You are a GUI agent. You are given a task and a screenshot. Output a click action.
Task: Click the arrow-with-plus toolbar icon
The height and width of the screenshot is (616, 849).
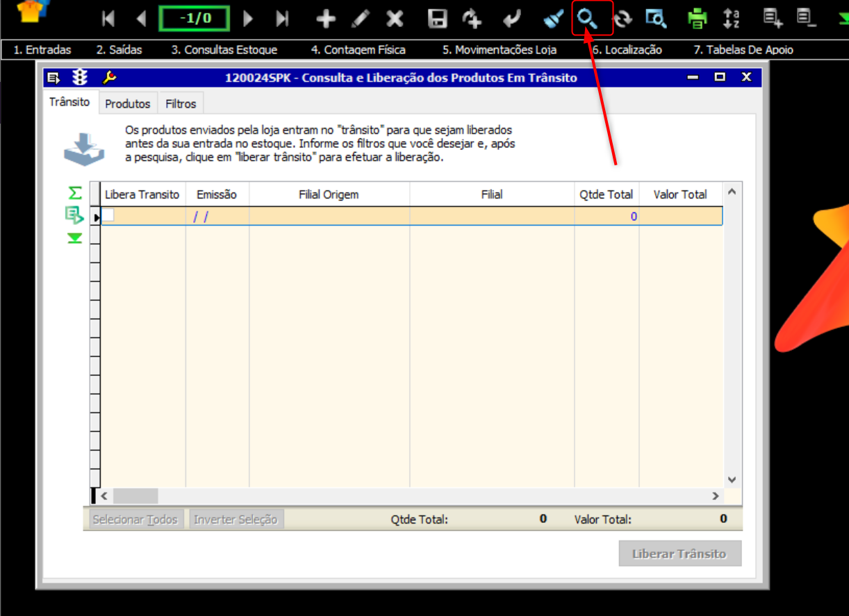click(x=472, y=19)
